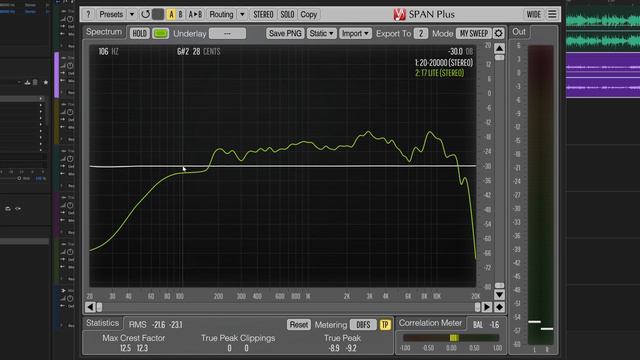
Task: Open the Underlay selector showing dashes
Action: [x=227, y=33]
